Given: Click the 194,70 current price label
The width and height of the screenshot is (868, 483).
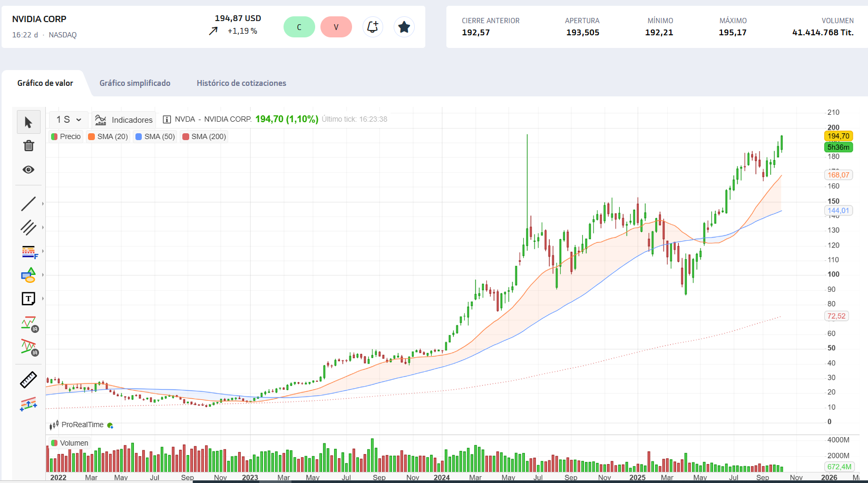Looking at the screenshot, I should (838, 136).
